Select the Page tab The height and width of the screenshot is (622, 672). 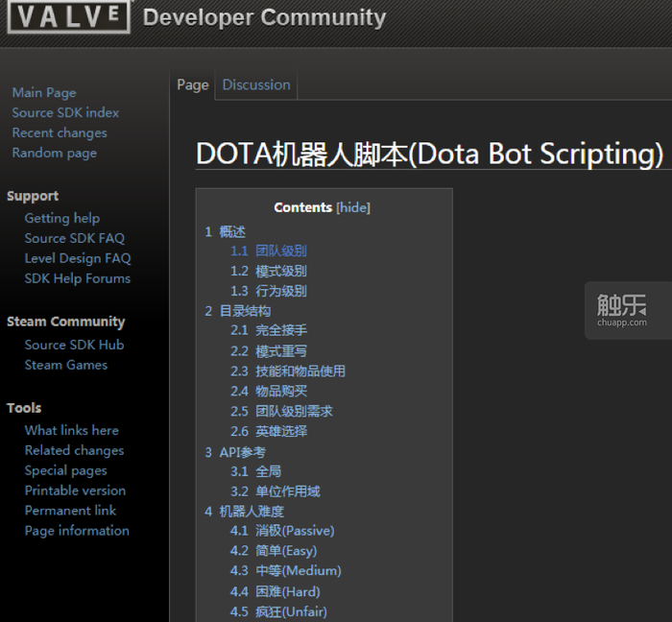point(193,84)
